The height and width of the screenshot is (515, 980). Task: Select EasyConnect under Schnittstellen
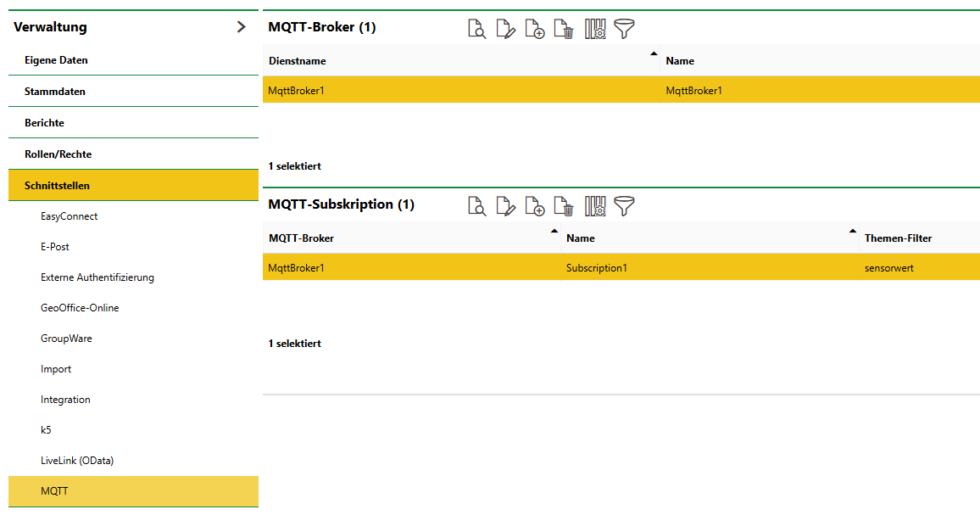point(133,216)
